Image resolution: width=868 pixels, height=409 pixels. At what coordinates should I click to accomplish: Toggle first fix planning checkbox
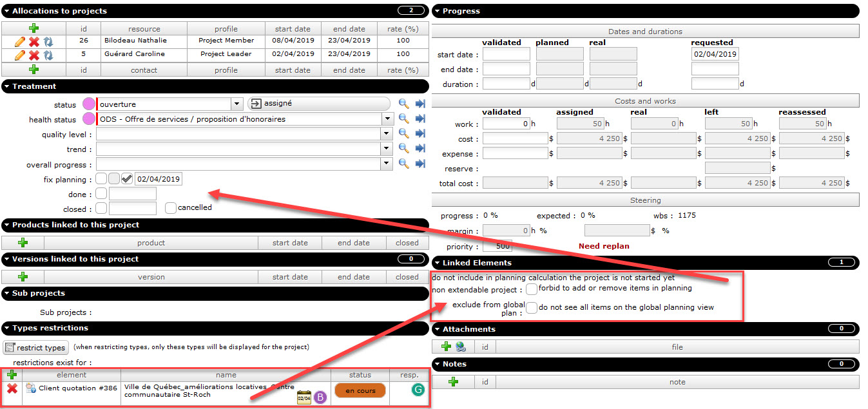tap(101, 179)
